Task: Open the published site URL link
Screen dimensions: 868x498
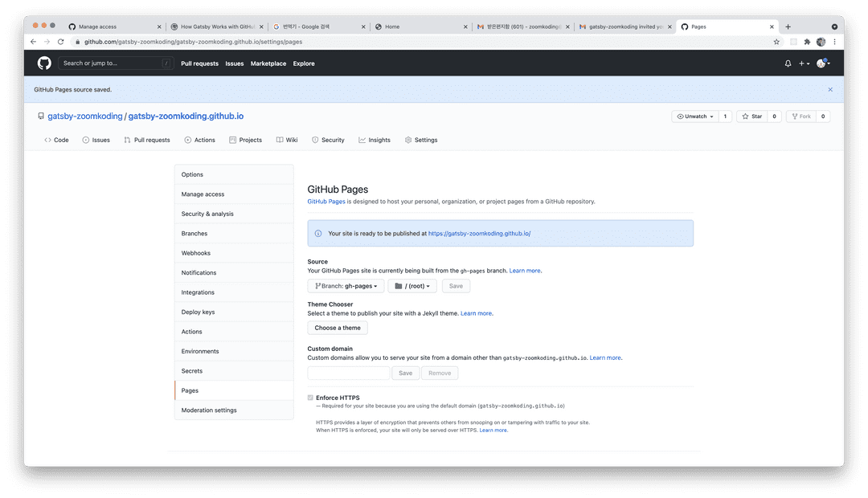Action: [x=479, y=234]
